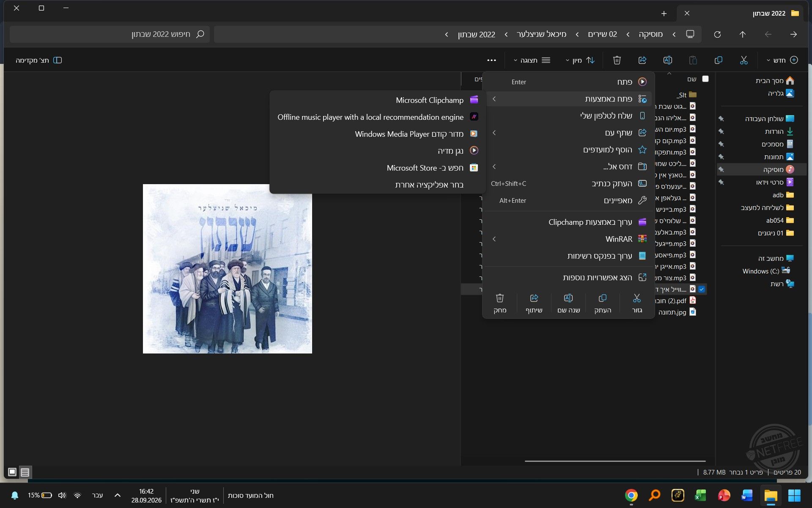
Task: Click the This PC monitor icon in address bar
Action: click(690, 34)
